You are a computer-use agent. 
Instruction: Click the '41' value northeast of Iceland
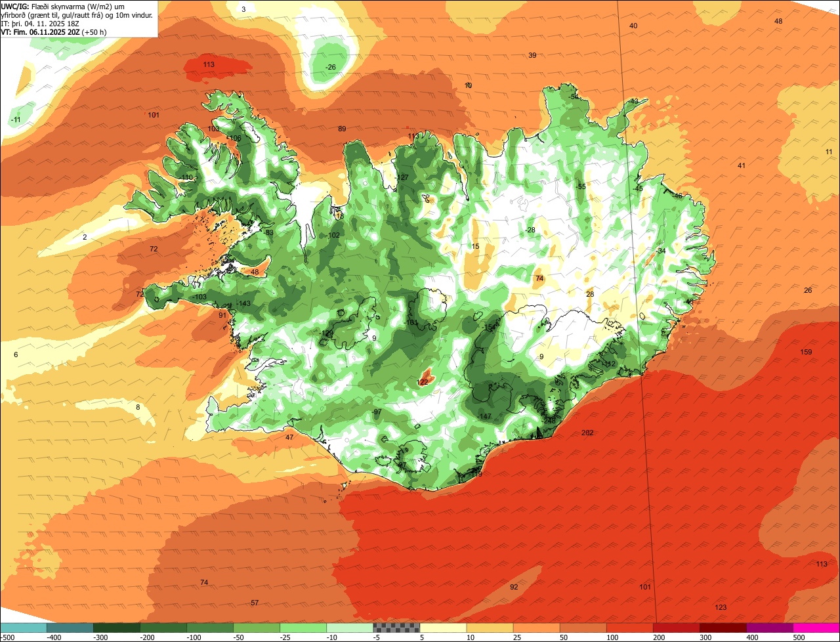coord(742,166)
